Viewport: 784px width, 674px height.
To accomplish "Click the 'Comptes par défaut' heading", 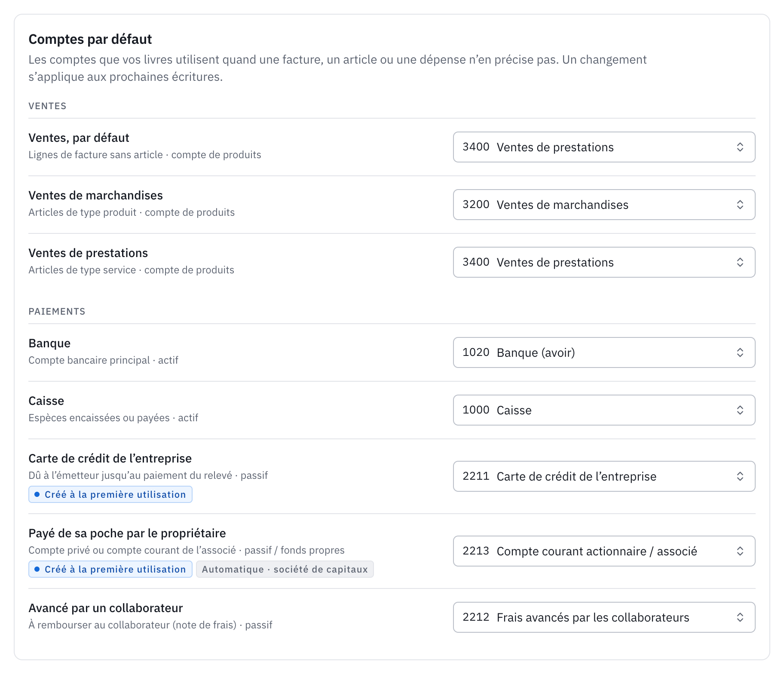I will (90, 39).
